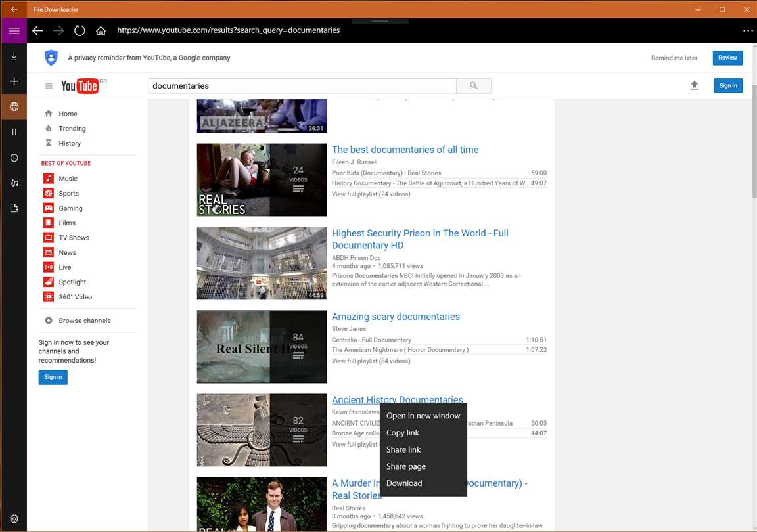Click the Sports category icon
Viewport: 757px width, 532px height.
click(49, 193)
